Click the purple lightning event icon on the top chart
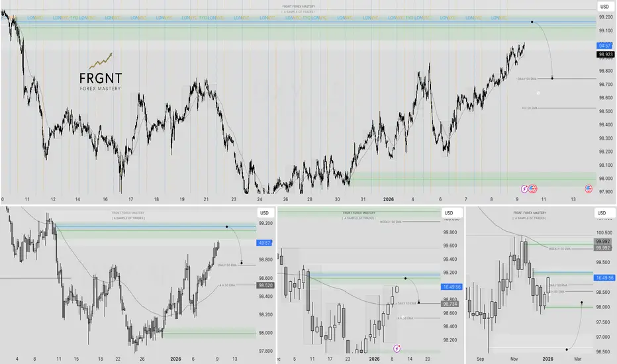Image resolution: width=617 pixels, height=364 pixels. pyautogui.click(x=524, y=189)
